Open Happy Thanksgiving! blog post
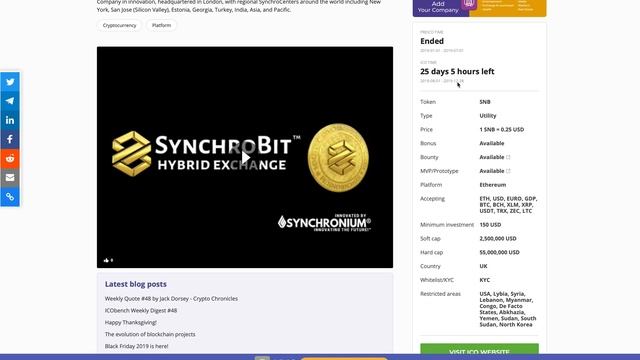Image resolution: width=640 pixels, height=360 pixels. [131, 322]
